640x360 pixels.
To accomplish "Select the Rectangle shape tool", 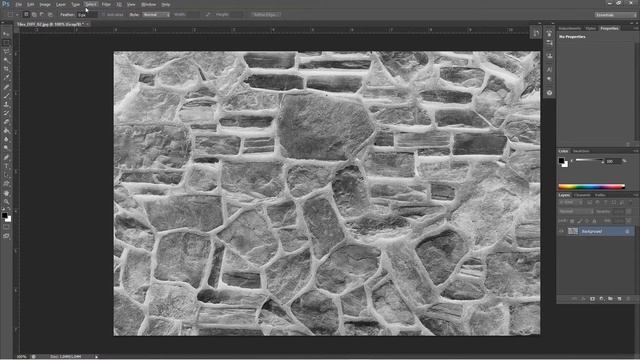I will [6, 184].
